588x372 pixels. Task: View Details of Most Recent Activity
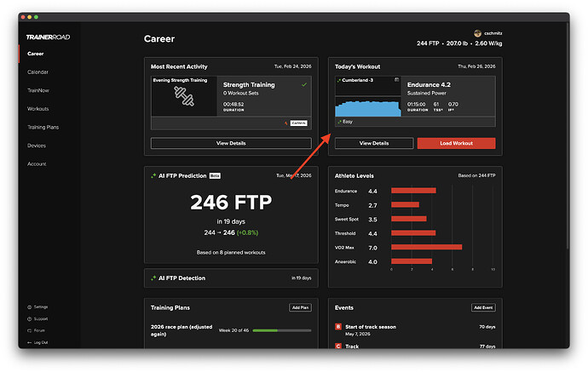tap(231, 143)
